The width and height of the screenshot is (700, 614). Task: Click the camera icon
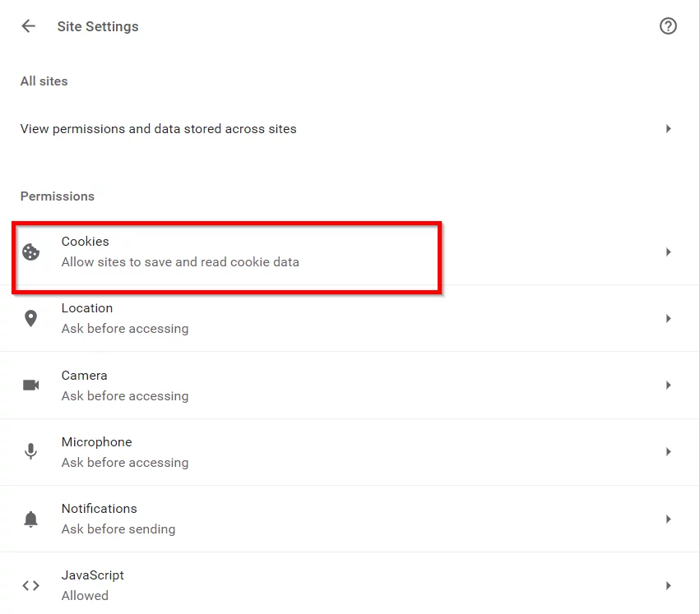[30, 385]
